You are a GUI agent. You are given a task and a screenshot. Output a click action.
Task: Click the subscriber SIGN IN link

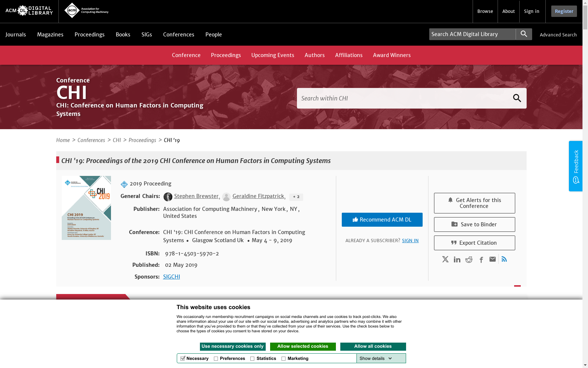point(410,241)
